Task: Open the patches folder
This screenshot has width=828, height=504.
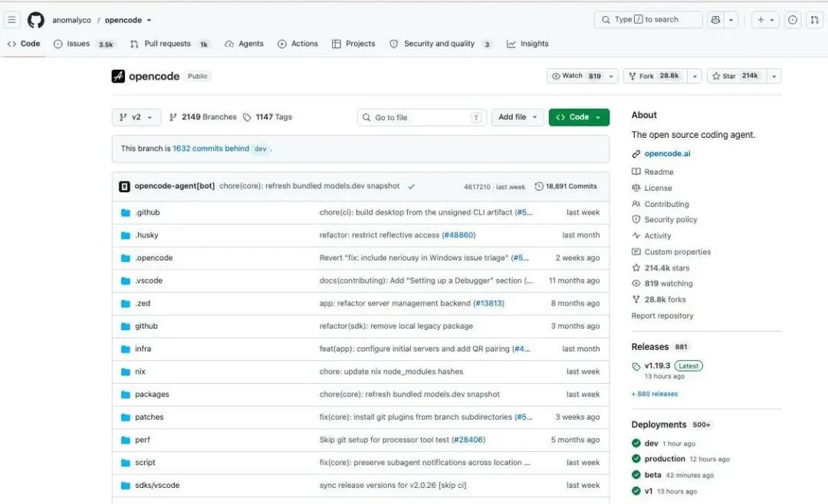Action: click(149, 417)
